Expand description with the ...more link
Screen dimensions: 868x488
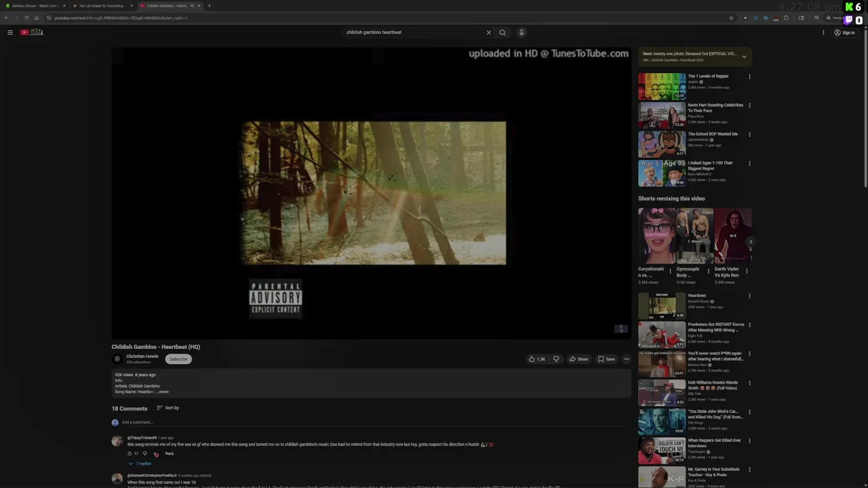[163, 392]
